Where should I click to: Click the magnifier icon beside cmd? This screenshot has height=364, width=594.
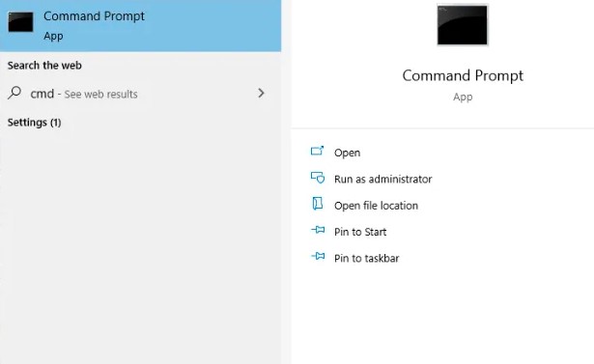pos(14,93)
